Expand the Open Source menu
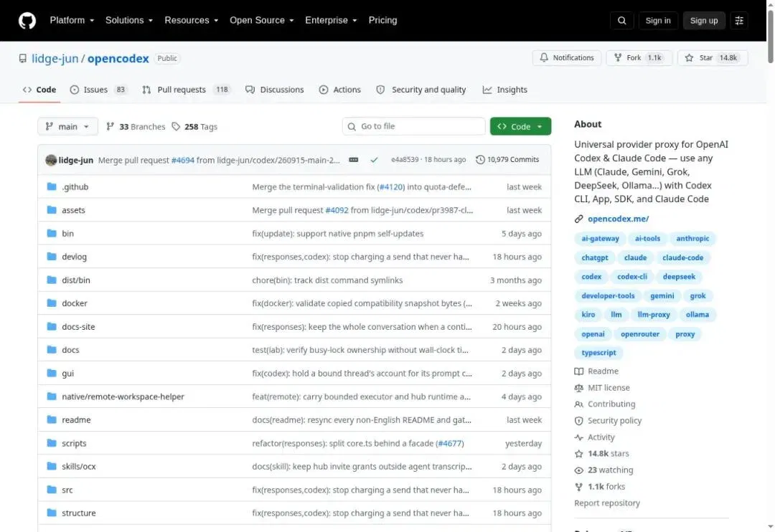Image resolution: width=775 pixels, height=532 pixels. (261, 20)
